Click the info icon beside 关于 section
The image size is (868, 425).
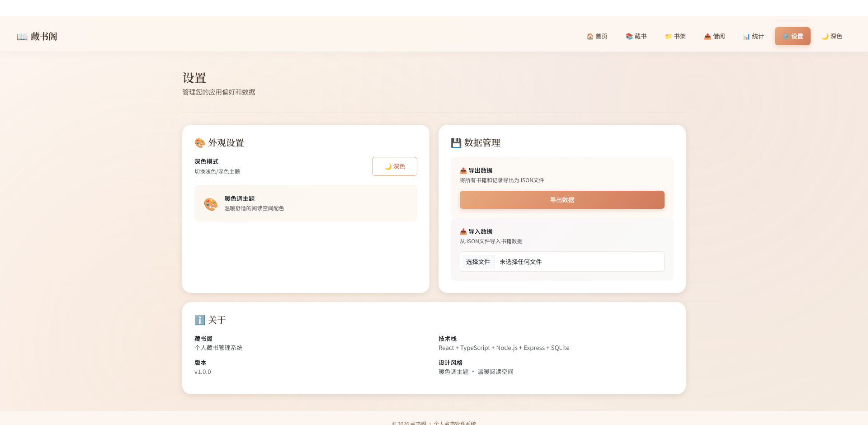click(x=199, y=320)
